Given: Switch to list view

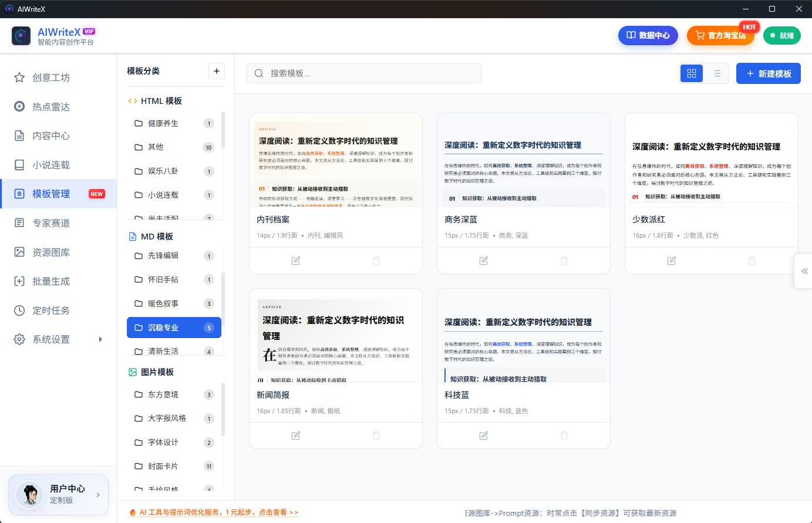Looking at the screenshot, I should coord(717,73).
